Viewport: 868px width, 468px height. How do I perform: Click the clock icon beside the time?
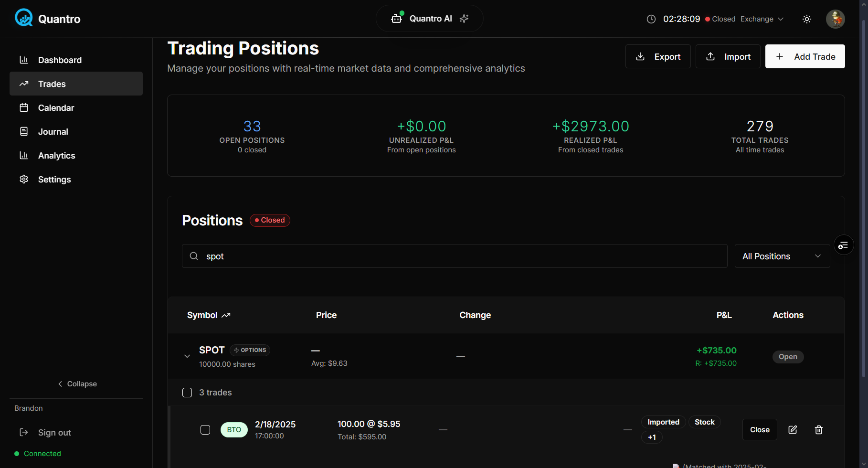coord(651,19)
